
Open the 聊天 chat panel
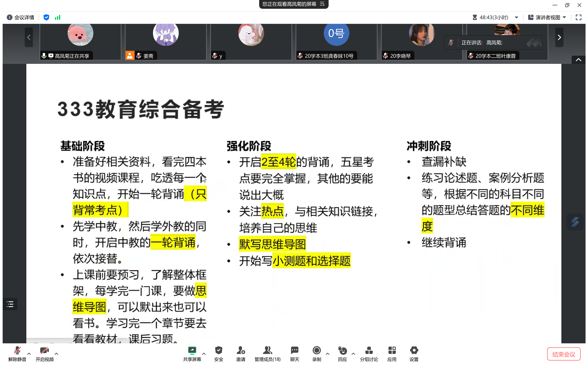295,354
